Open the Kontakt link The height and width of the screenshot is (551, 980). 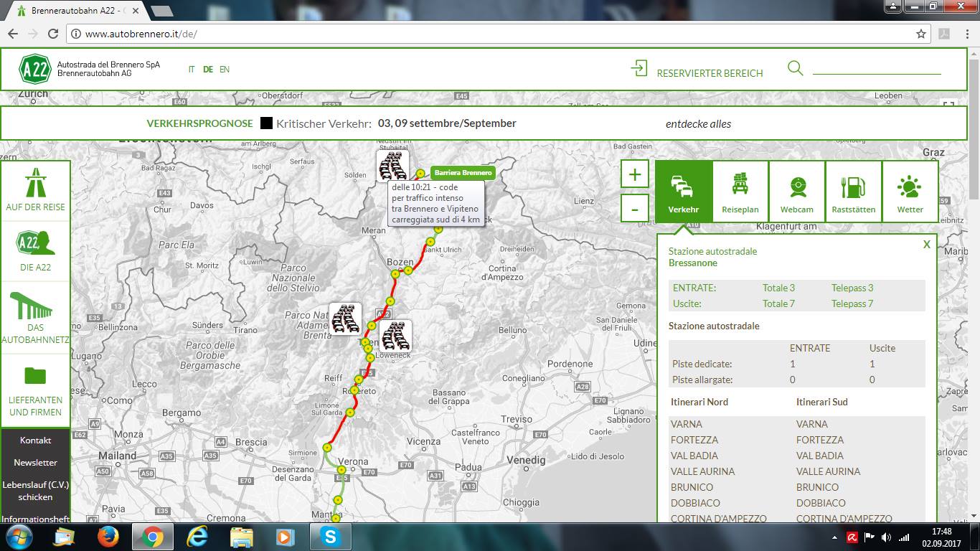pos(36,440)
